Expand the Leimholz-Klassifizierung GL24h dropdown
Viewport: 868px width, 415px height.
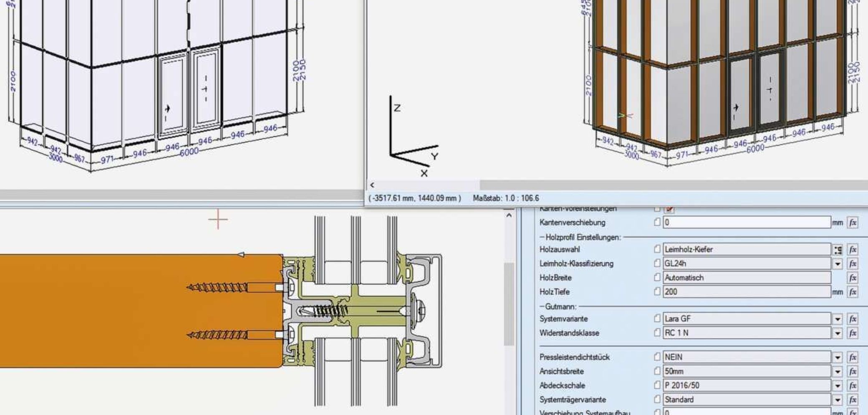tap(837, 264)
